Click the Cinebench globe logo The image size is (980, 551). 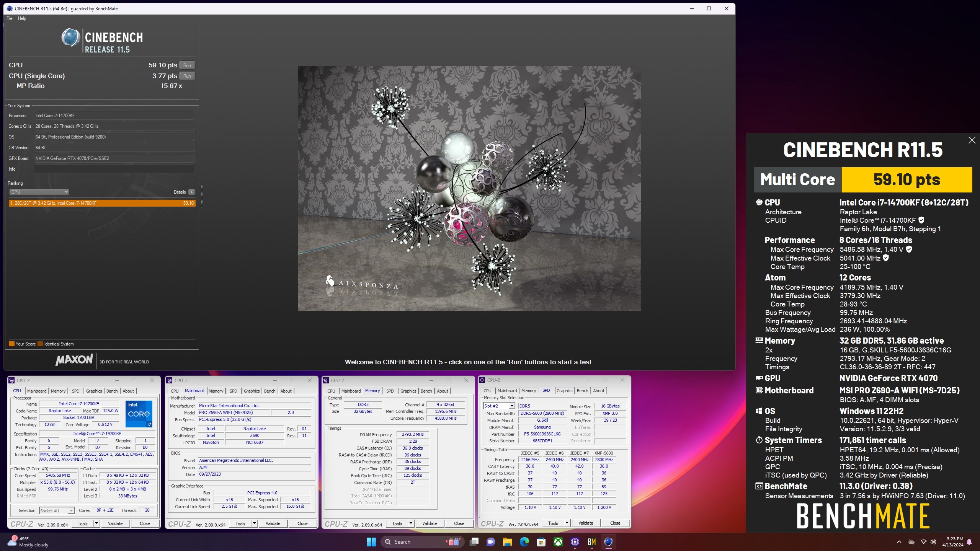70,37
